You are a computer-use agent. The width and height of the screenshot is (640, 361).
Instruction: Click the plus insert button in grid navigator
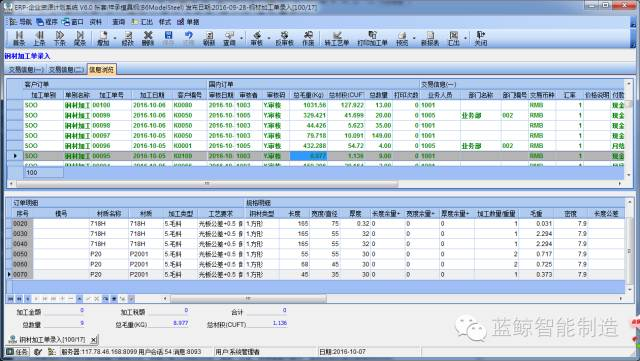(62, 299)
